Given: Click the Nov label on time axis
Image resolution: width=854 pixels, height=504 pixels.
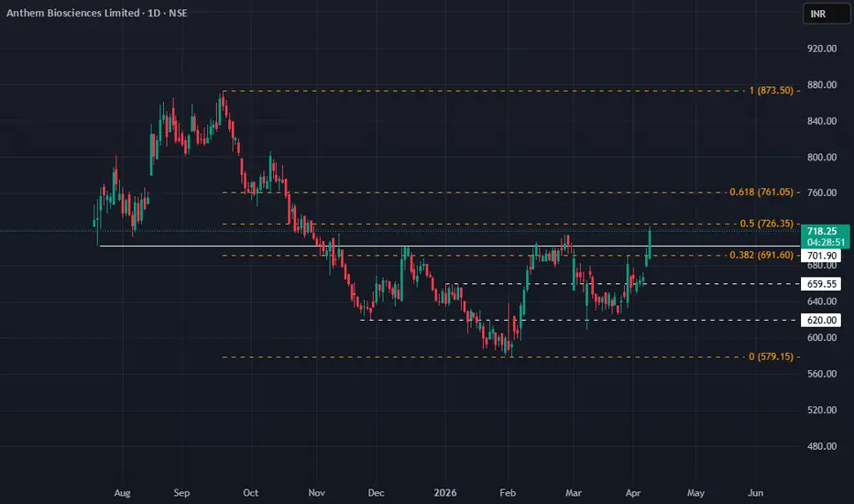Looking at the screenshot, I should (316, 493).
